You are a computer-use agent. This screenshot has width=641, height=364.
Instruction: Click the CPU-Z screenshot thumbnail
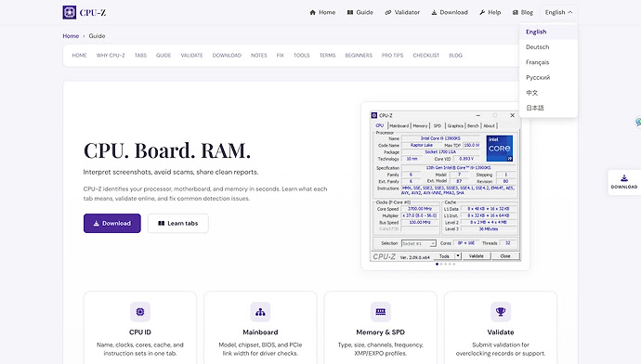[x=445, y=186]
